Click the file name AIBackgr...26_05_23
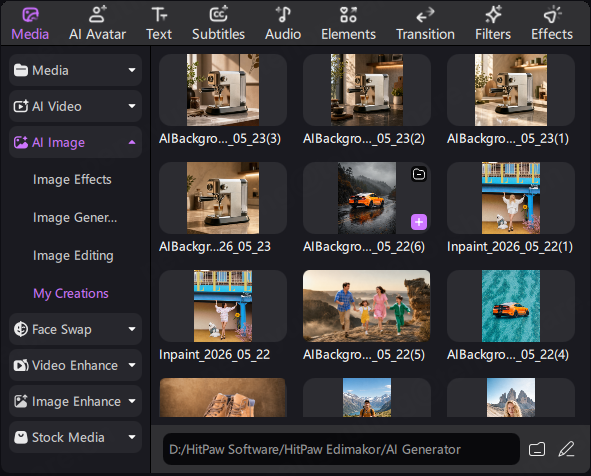 (215, 246)
